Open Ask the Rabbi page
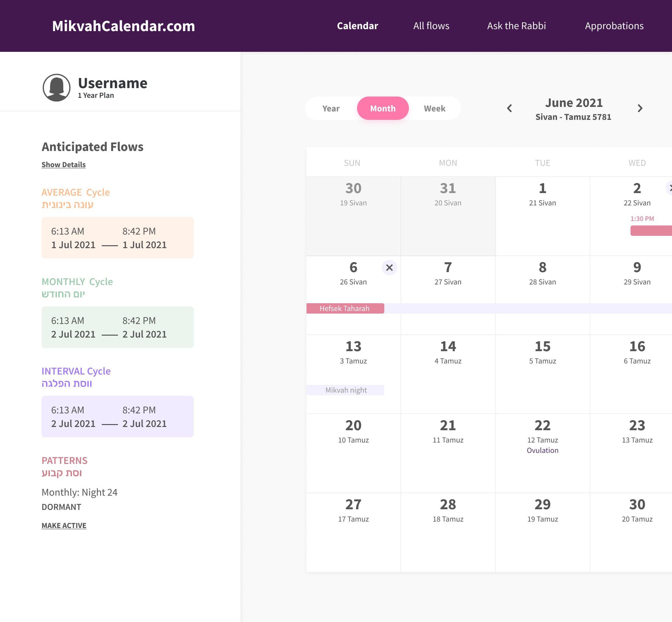 [x=516, y=26]
